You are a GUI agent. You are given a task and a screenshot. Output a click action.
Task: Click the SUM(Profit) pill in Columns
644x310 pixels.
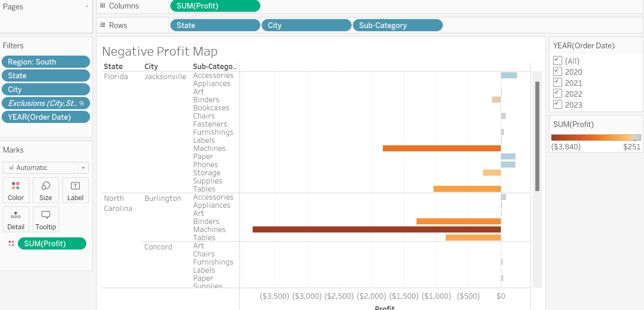coord(215,6)
